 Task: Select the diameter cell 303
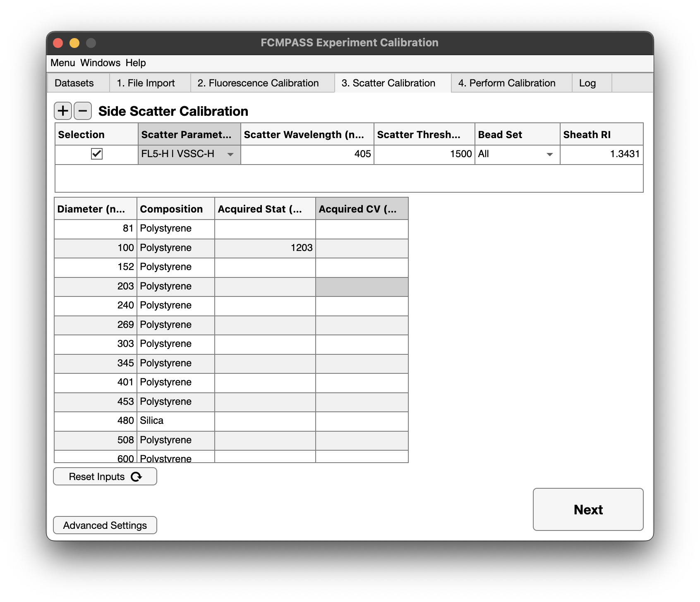95,344
